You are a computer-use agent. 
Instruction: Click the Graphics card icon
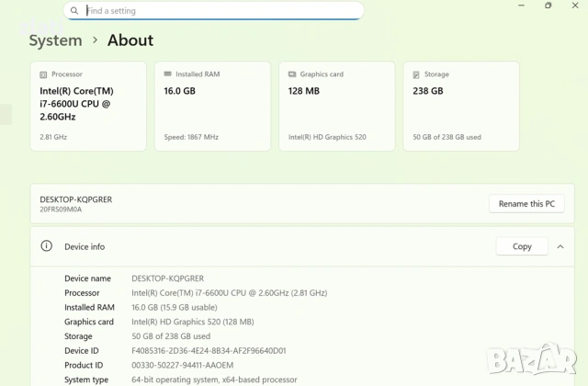[292, 74]
